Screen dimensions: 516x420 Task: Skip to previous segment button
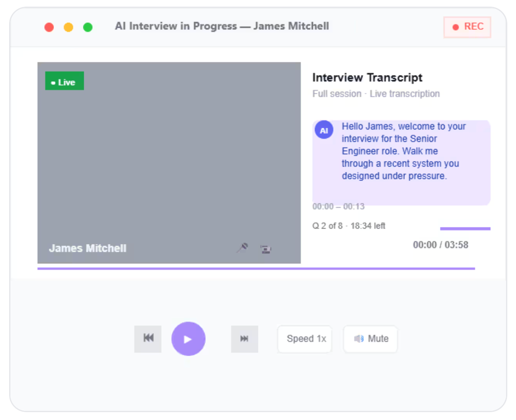148,339
